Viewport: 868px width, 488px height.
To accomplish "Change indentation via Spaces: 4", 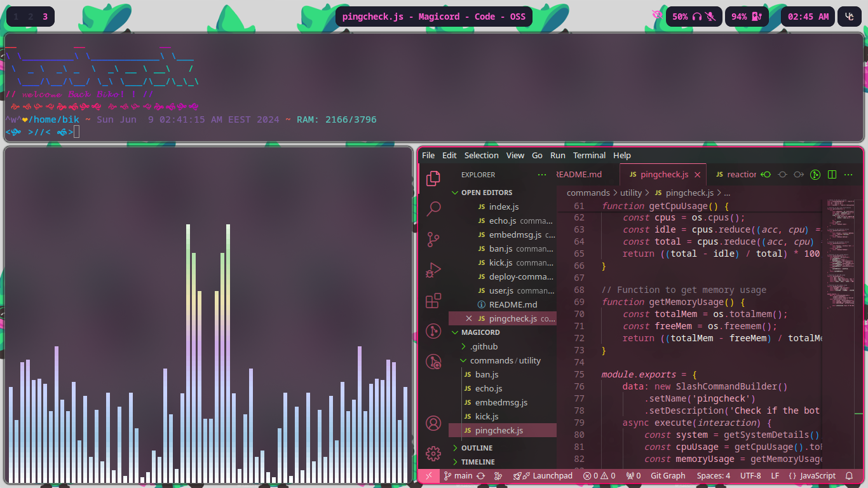I will coord(714,475).
